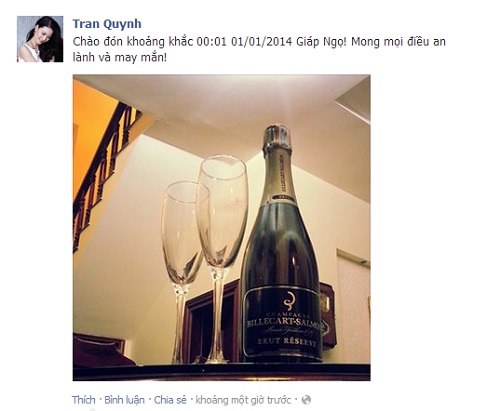The width and height of the screenshot is (500, 411).
Task: Click Bình luận to comment
Action: click(x=124, y=400)
